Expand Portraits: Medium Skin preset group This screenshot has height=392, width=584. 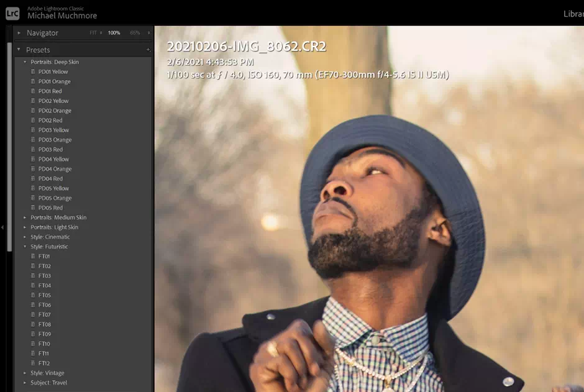coord(25,217)
